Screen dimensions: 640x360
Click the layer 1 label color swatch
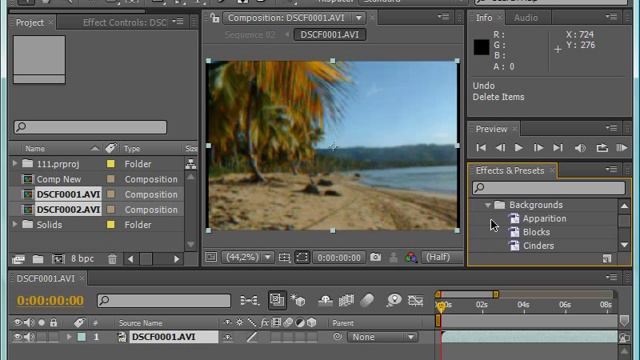pyautogui.click(x=82, y=337)
